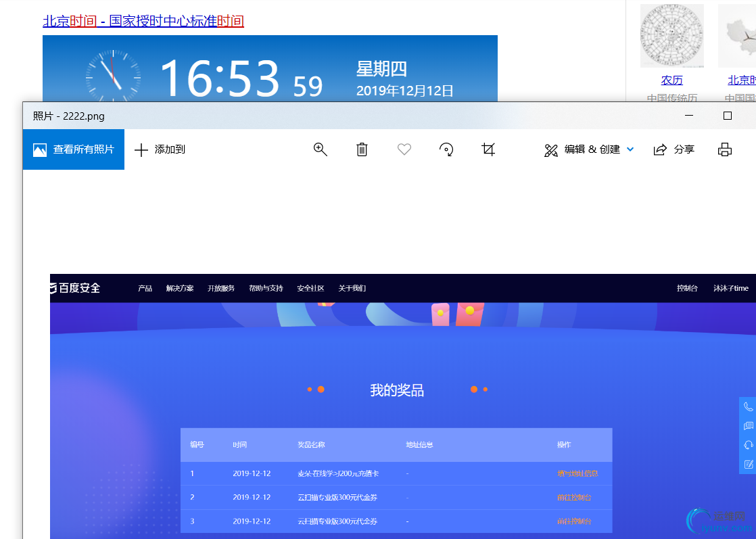Click the analog clock in the browser page

point(114,77)
